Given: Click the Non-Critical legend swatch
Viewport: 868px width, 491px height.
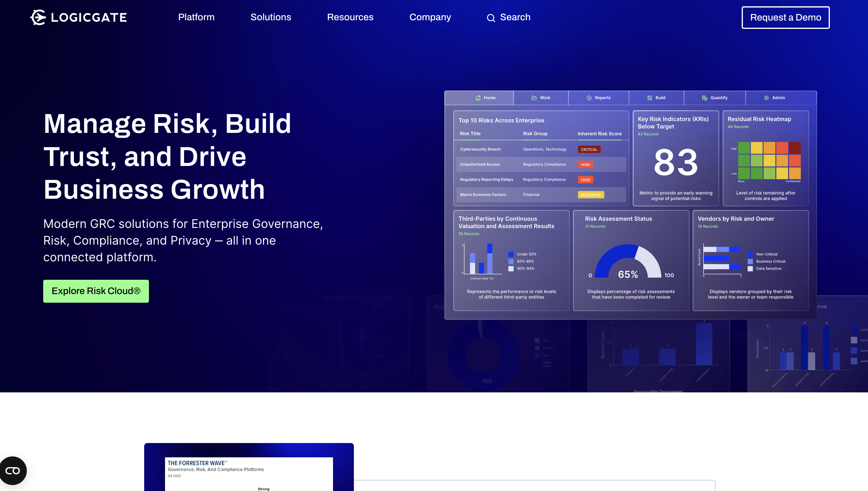Looking at the screenshot, I should tap(750, 254).
